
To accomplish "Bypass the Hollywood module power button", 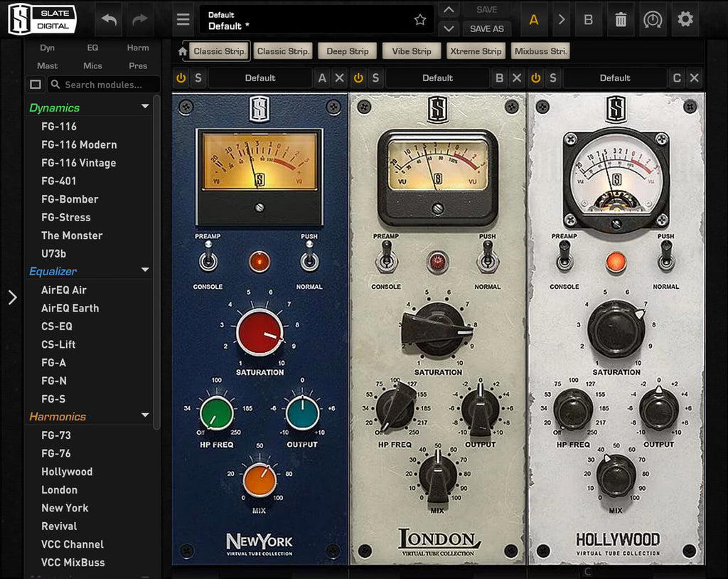I will (x=536, y=78).
